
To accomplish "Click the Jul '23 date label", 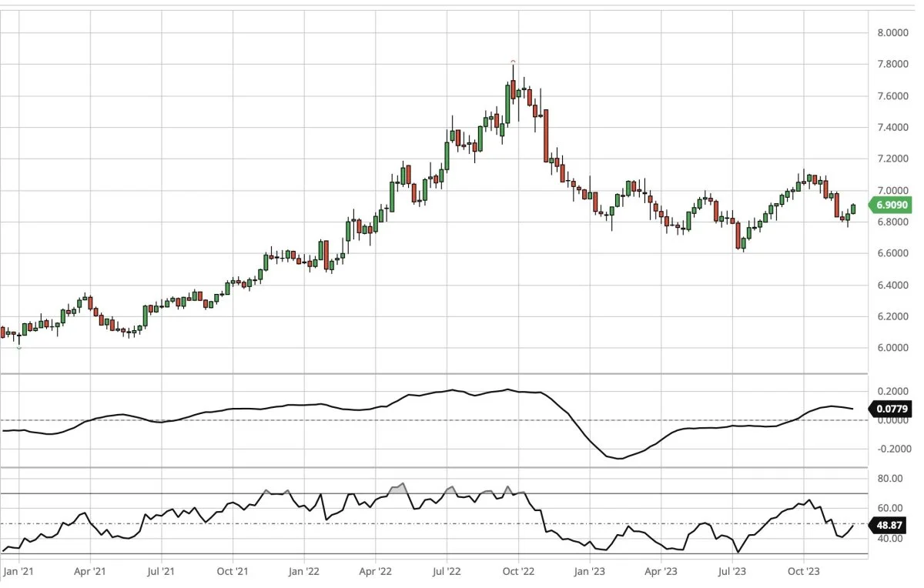I will [732, 572].
